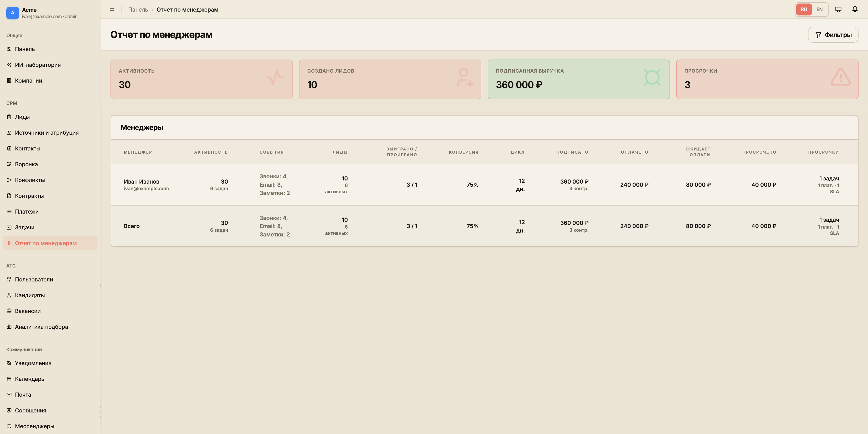Click the Отчет по менеджерам bar chart icon
This screenshot has width=868, height=434.
point(9,243)
